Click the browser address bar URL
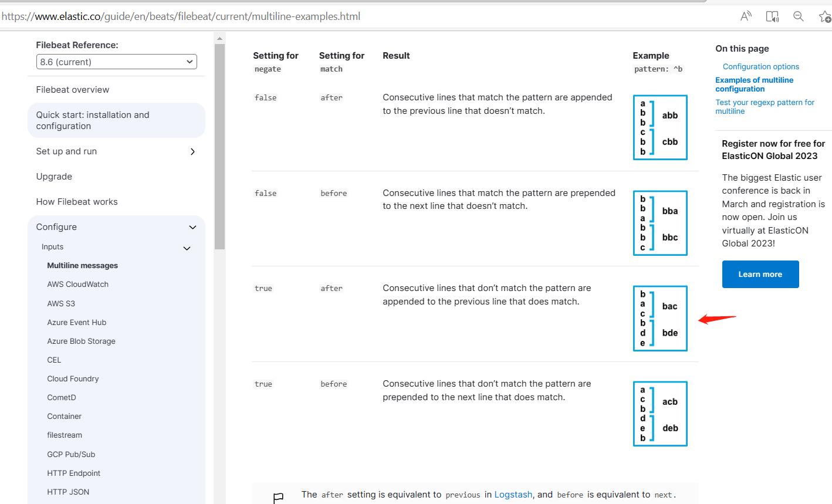Screen dimensions: 832x504 (181, 16)
